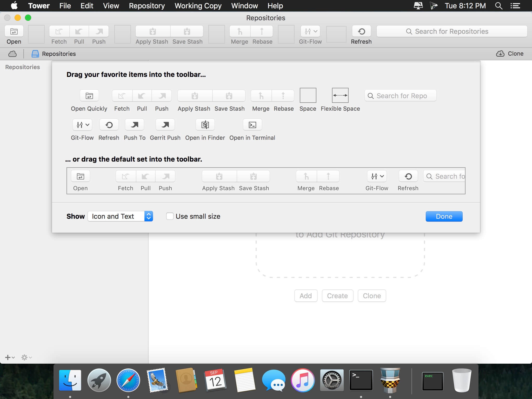
Task: Pick the Push item in the favorite items palette
Action: click(162, 96)
